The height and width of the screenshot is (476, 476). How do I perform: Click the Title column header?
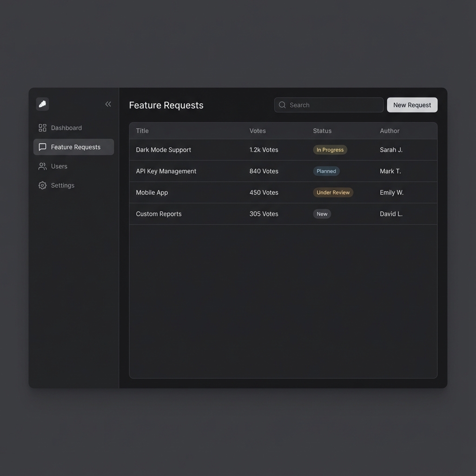click(x=142, y=131)
